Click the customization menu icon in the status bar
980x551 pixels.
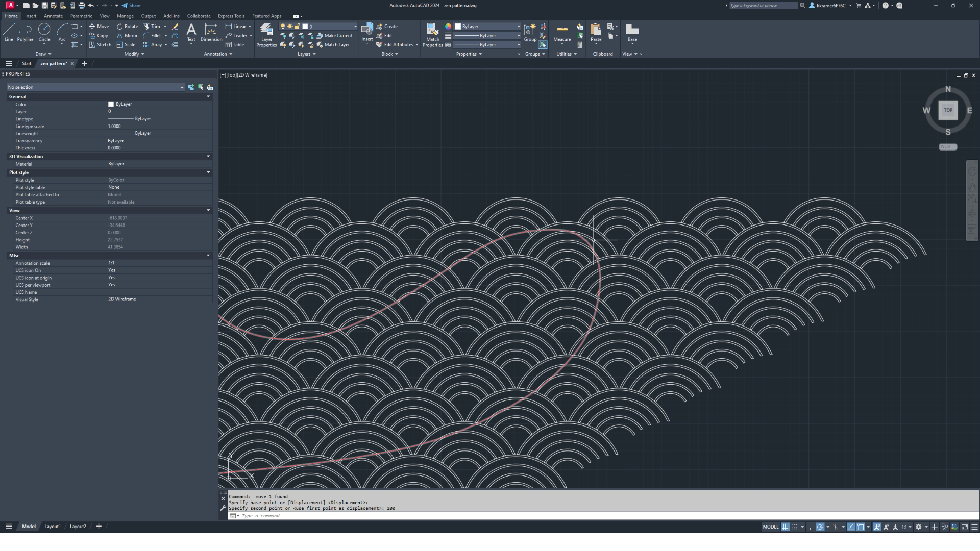click(974, 527)
